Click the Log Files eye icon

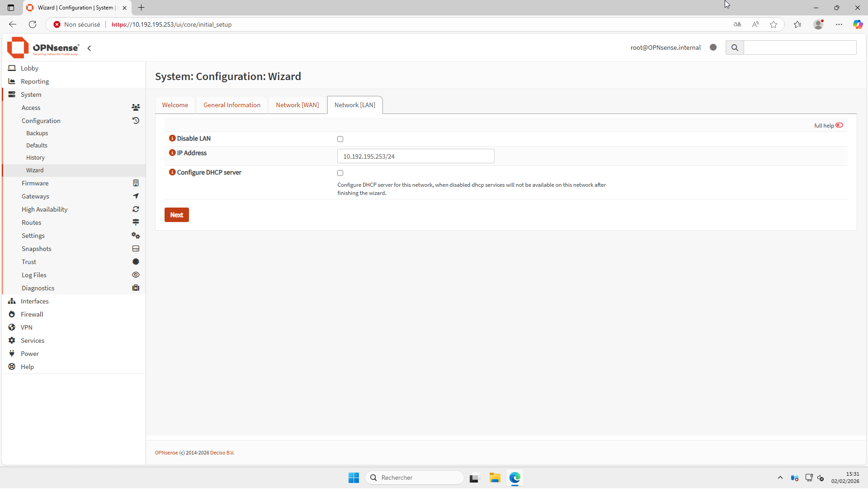point(136,275)
